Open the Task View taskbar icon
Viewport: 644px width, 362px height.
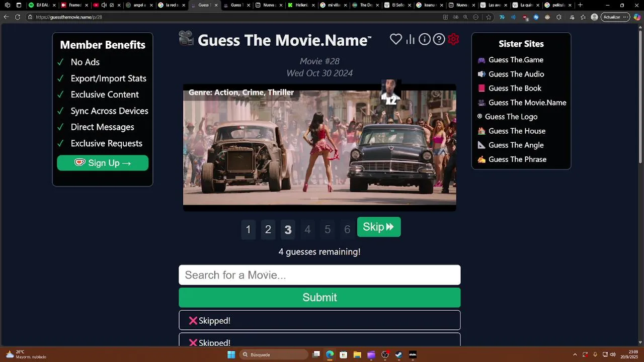[x=316, y=354]
